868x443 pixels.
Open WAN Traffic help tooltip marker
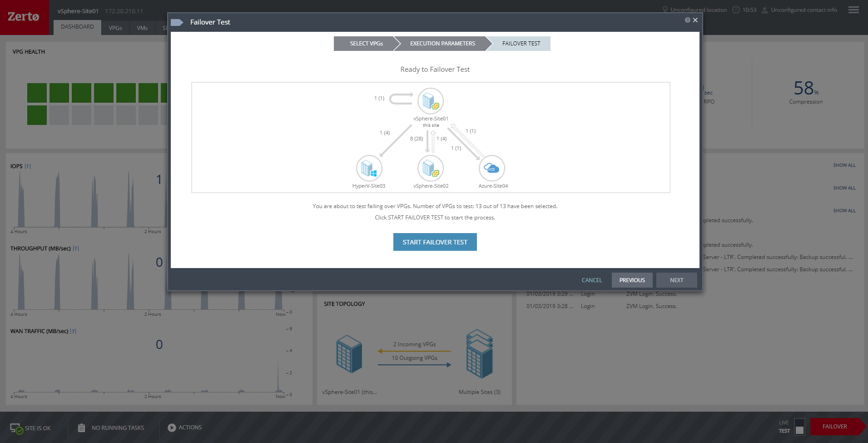[73, 331]
